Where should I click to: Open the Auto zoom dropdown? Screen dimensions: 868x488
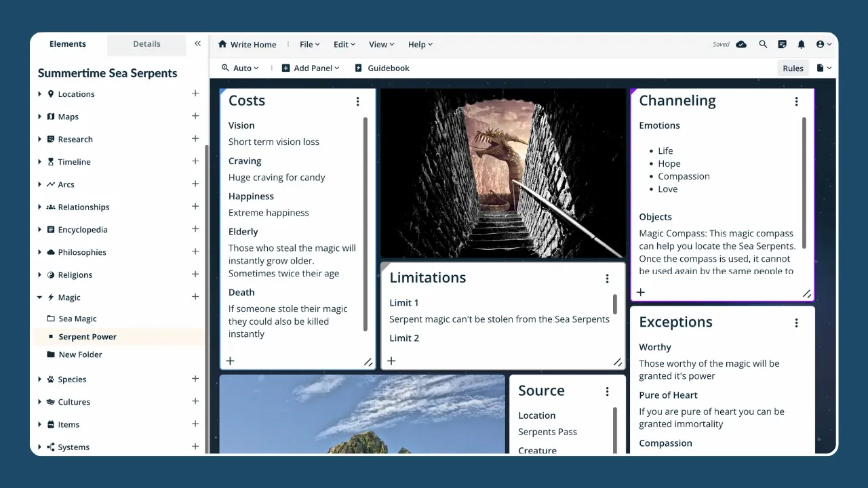(x=241, y=68)
